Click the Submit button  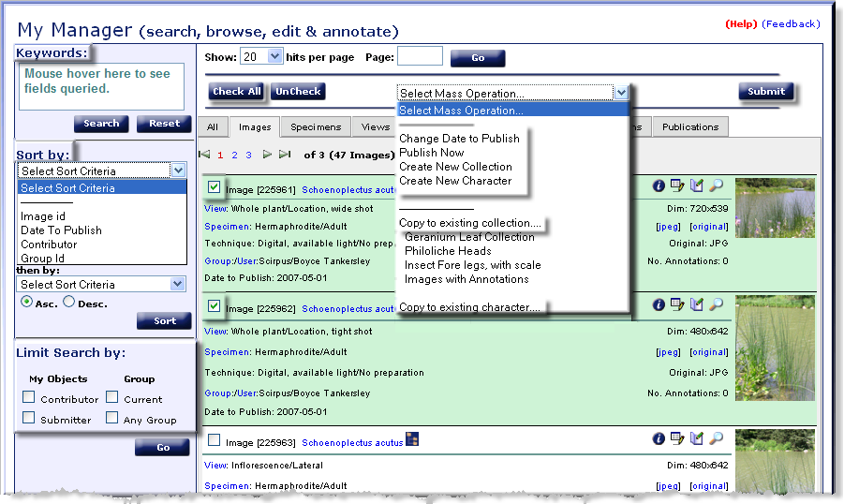point(766,91)
